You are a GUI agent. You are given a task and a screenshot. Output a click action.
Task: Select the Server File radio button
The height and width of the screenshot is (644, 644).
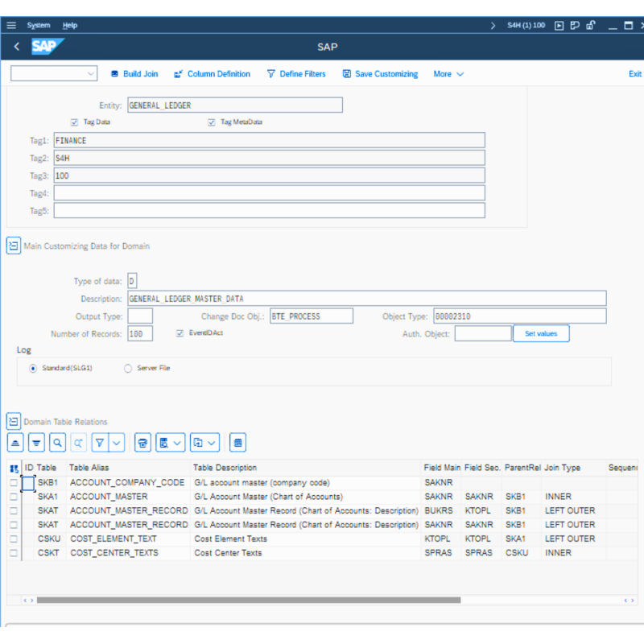(126, 368)
